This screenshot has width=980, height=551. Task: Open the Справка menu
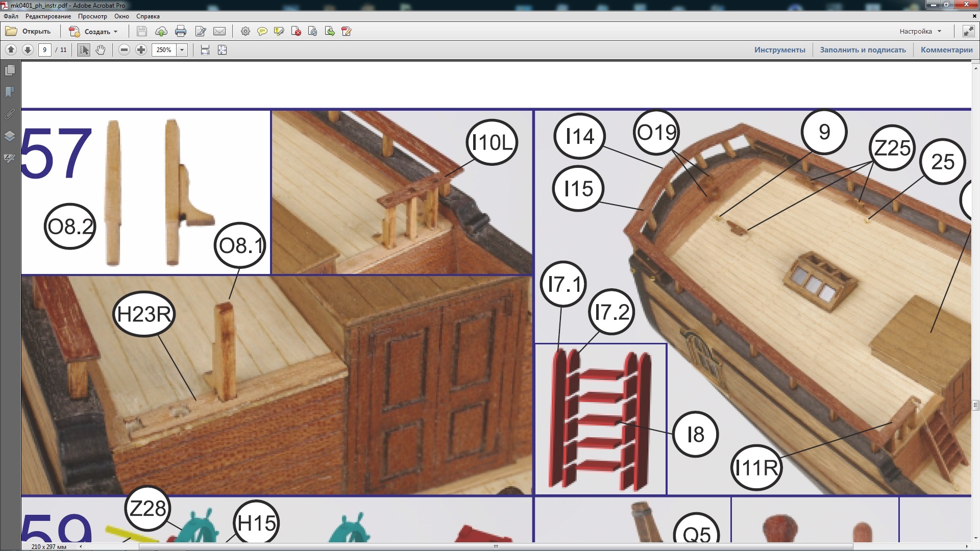[148, 16]
